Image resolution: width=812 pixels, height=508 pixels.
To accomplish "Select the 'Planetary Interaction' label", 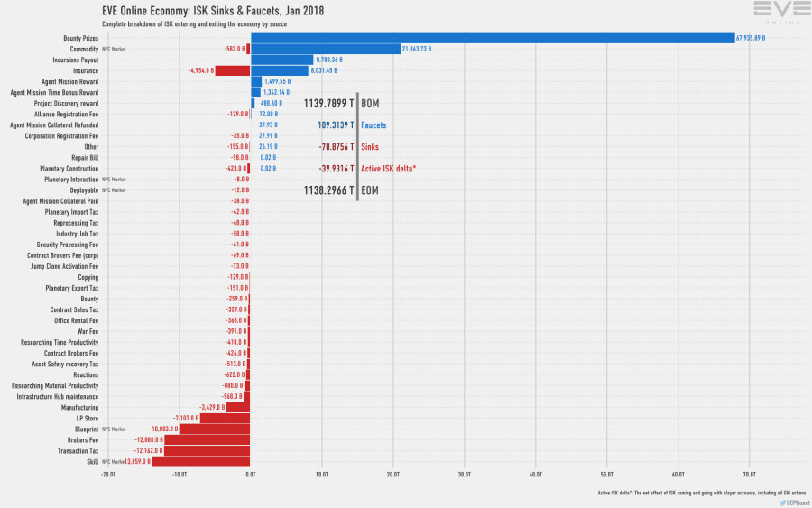I will (71, 180).
